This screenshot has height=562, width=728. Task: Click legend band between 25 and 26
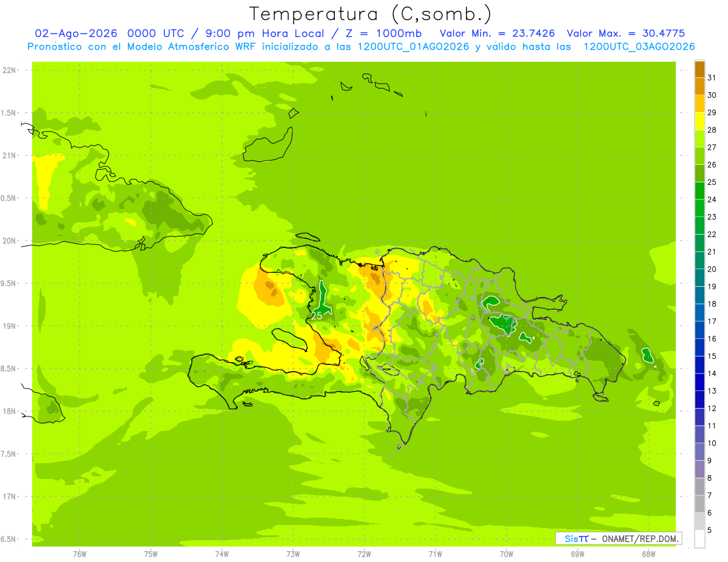pos(699,173)
